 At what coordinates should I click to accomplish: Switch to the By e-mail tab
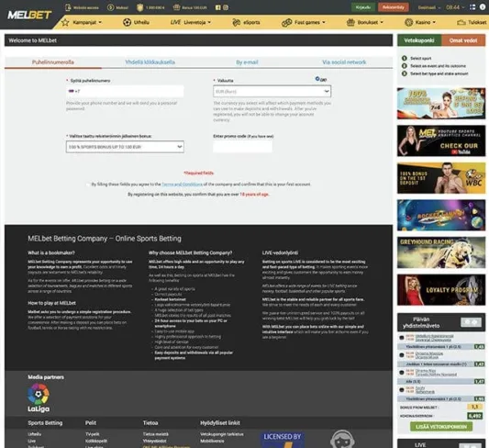pos(247,62)
